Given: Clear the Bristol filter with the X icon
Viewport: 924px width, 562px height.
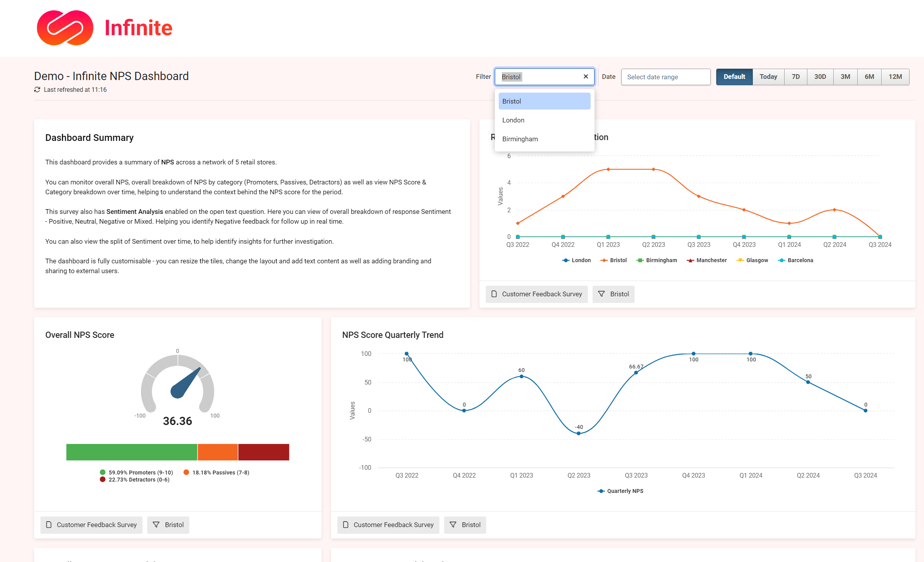Looking at the screenshot, I should (586, 77).
